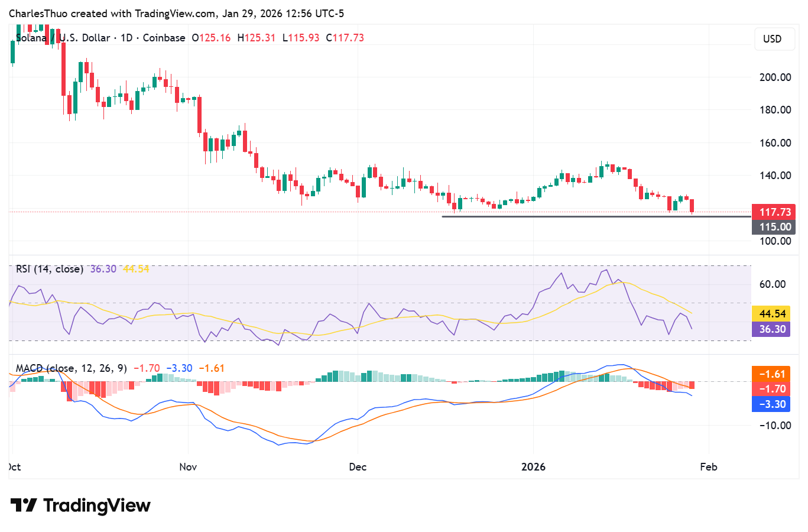Click the red -1.70 MACD value badge
The width and height of the screenshot is (808, 532).
pyautogui.click(x=773, y=389)
